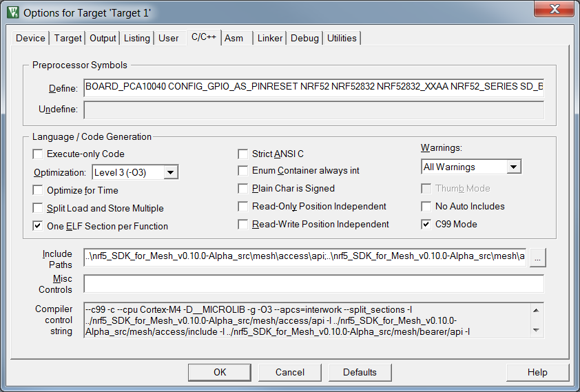
Task: Switch to the Target tab
Action: point(68,38)
